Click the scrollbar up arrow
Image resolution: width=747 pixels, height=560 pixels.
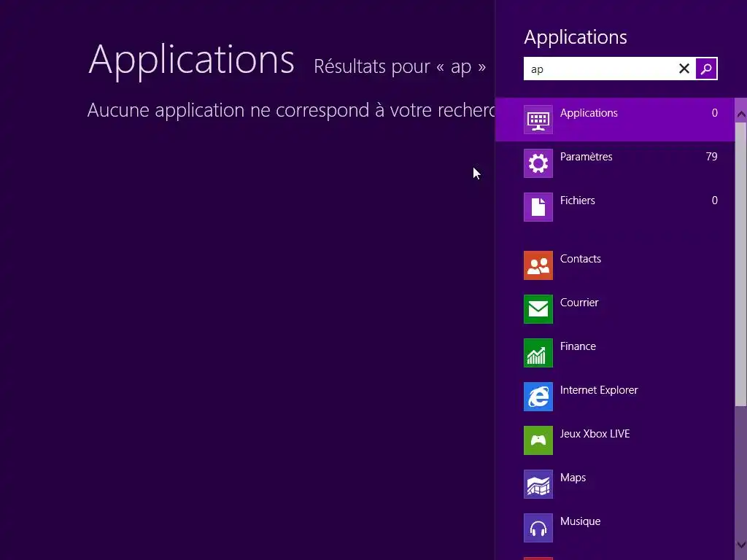click(x=741, y=114)
